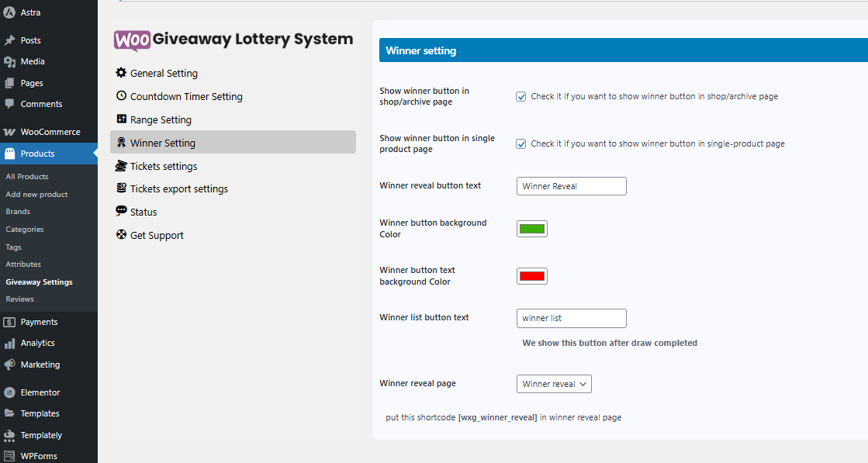
Task: Open the Analytics menu in sidebar
Action: tap(37, 343)
